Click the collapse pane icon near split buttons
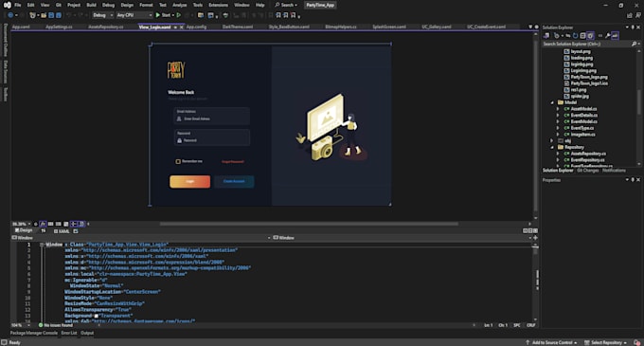This screenshot has width=644, height=346. tap(535, 230)
